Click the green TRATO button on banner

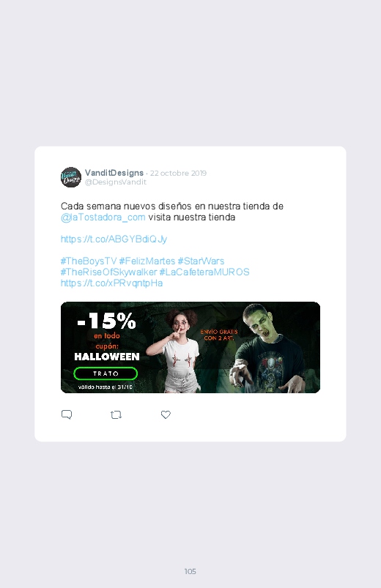106,373
